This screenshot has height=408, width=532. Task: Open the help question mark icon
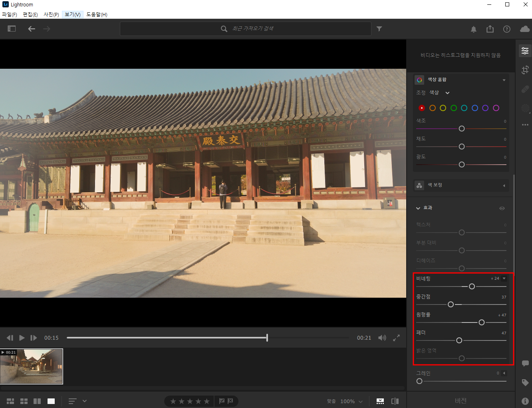coord(507,29)
